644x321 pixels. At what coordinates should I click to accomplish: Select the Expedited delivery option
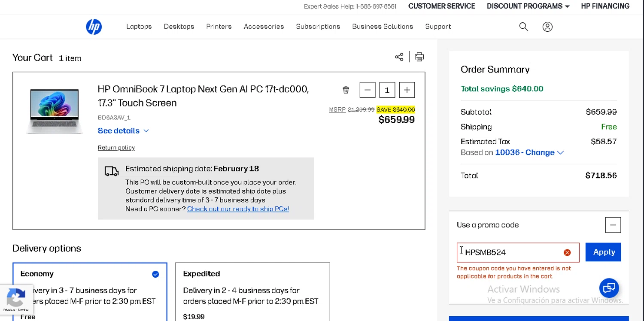click(x=252, y=292)
